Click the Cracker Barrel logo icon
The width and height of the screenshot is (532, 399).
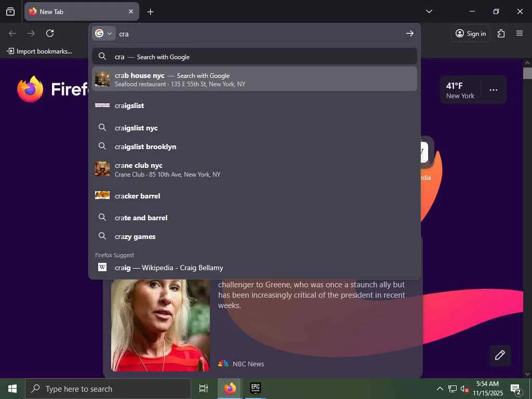[x=102, y=195]
